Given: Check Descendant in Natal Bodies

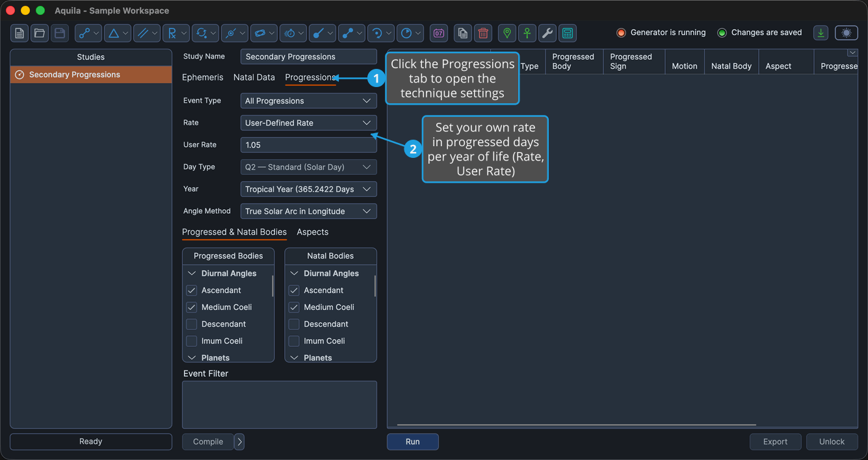Looking at the screenshot, I should [x=294, y=324].
